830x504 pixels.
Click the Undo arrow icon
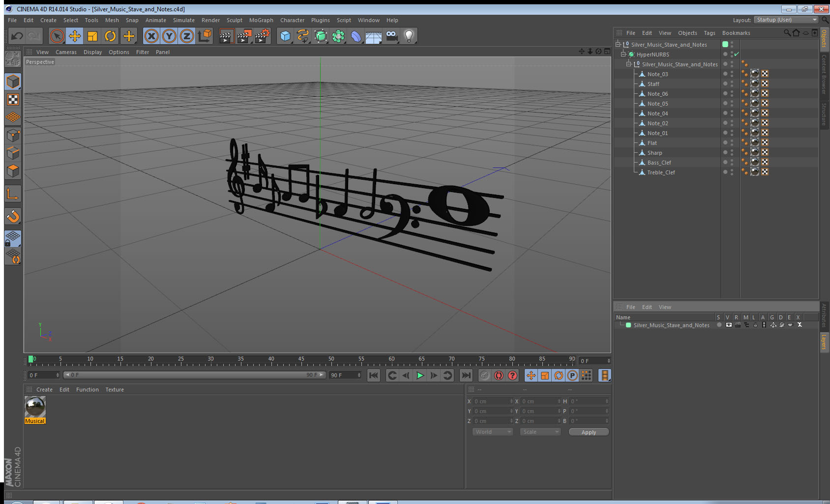(17, 36)
